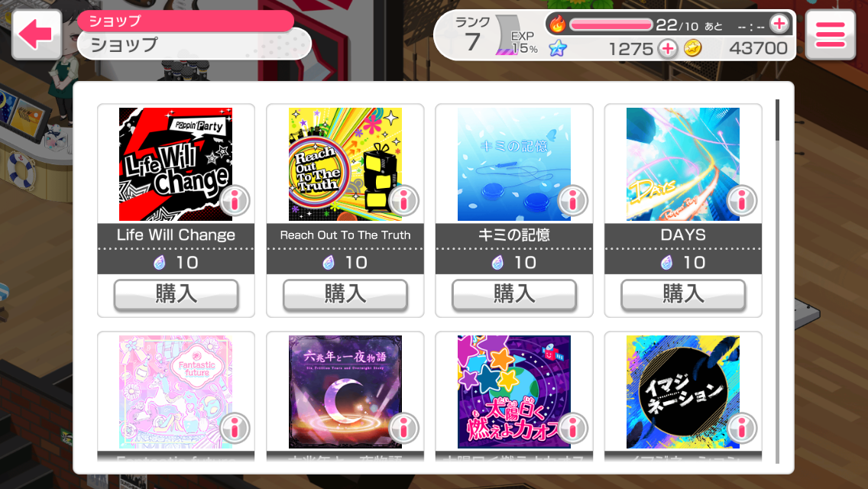The width and height of the screenshot is (868, 489).
Task: Open info for Fantastic future song
Action: pyautogui.click(x=235, y=428)
